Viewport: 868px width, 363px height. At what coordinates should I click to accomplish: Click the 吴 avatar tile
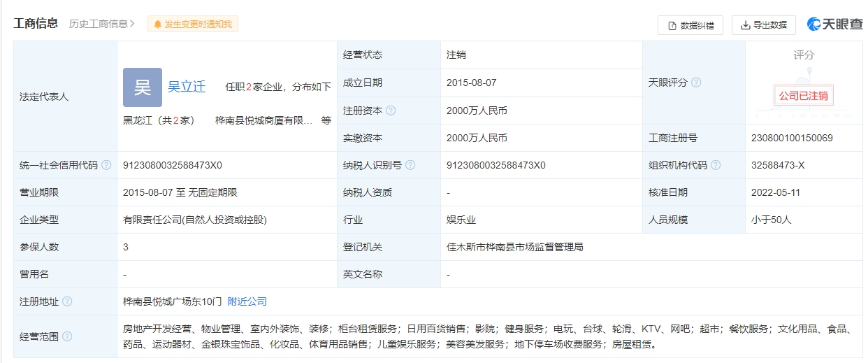click(143, 87)
